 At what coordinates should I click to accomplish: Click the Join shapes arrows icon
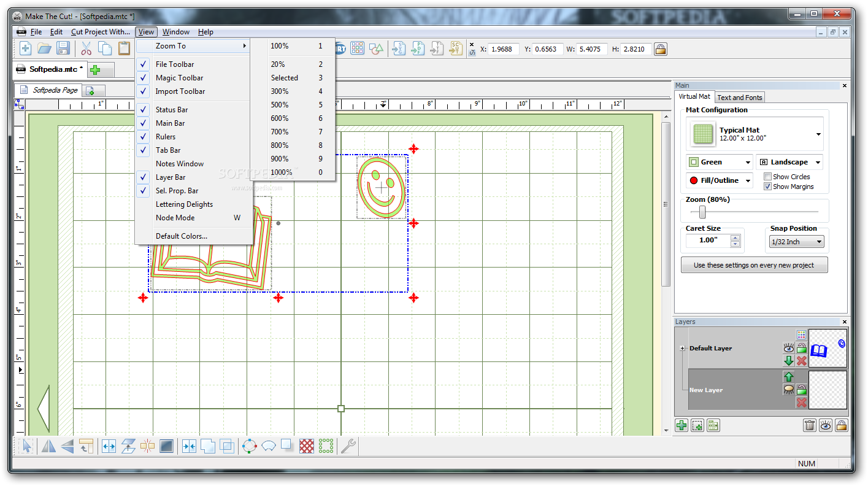point(189,446)
